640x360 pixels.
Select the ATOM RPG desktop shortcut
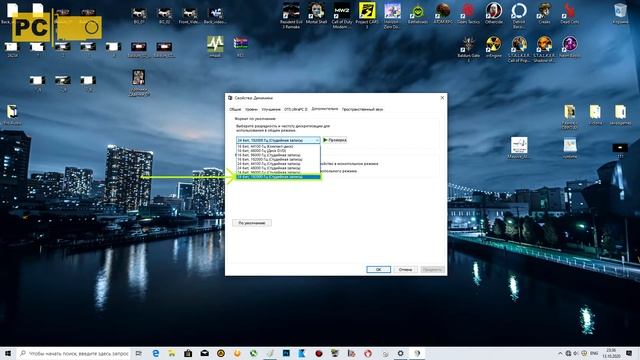point(443,13)
